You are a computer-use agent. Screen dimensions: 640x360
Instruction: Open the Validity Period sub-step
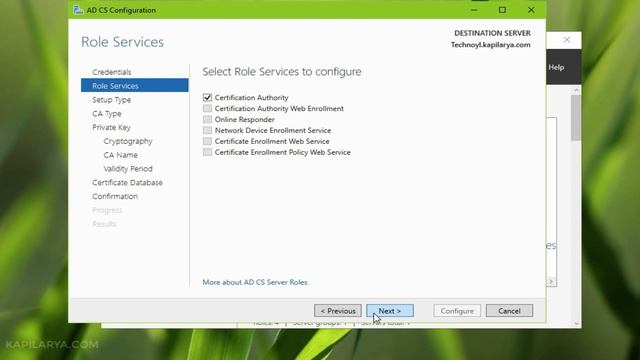click(128, 169)
